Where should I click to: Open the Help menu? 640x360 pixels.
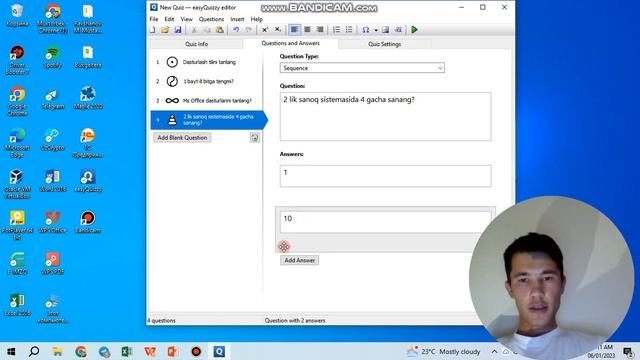(256, 19)
